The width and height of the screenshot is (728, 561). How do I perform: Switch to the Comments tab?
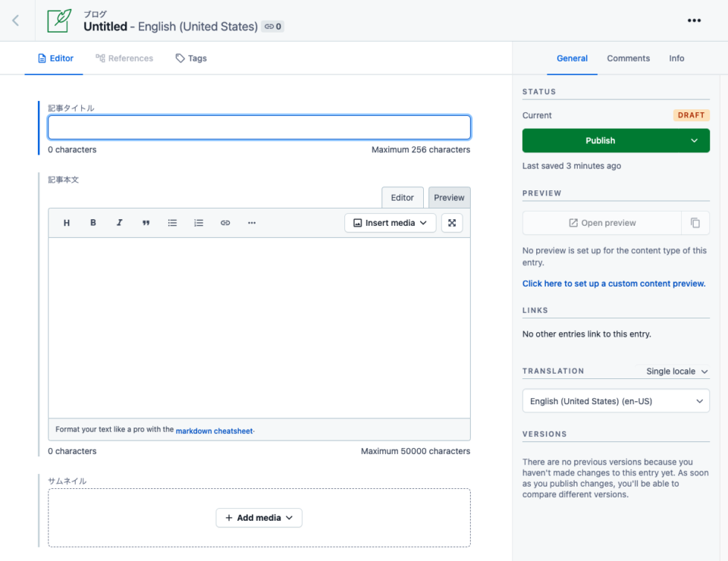628,58
